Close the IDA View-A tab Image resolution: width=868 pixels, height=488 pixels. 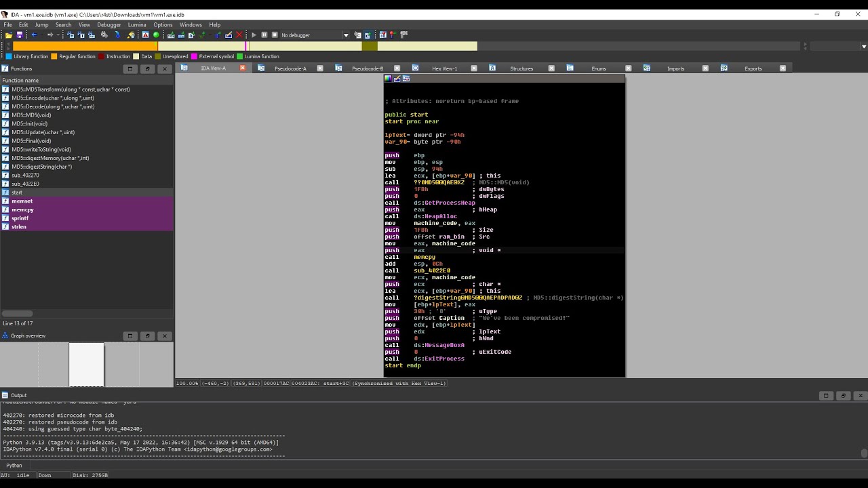(242, 68)
